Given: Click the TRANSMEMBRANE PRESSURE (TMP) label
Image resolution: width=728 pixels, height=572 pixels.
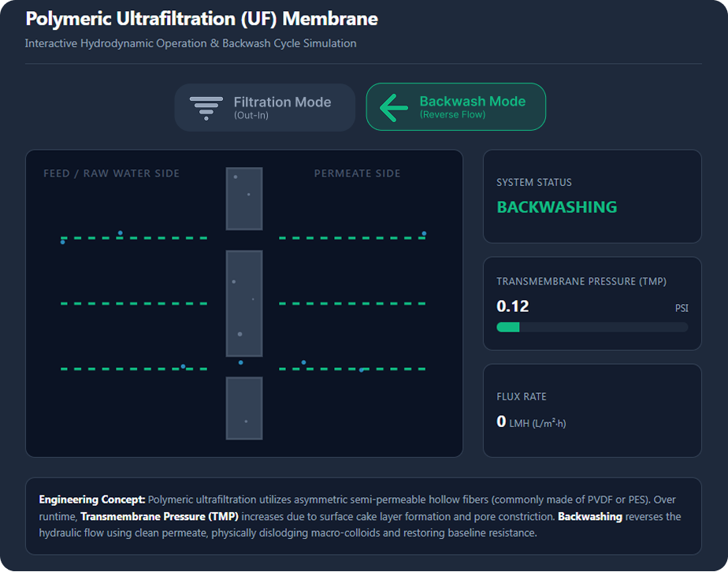Looking at the screenshot, I should (581, 281).
